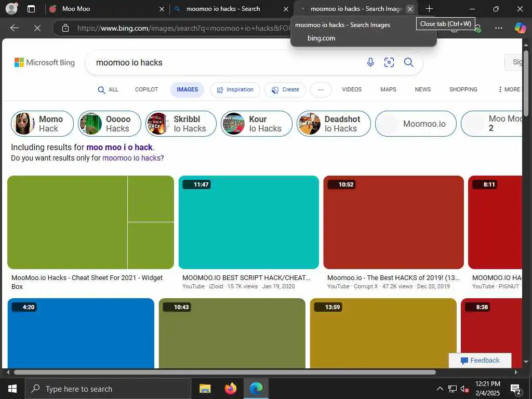Viewport: 532px width, 399px height.
Task: Click the Microsoft Bing logo
Action: click(x=45, y=62)
